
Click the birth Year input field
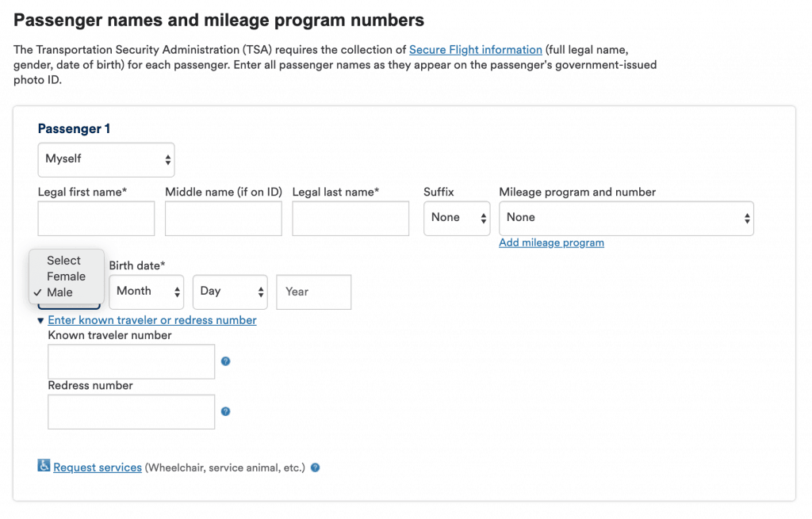(313, 292)
